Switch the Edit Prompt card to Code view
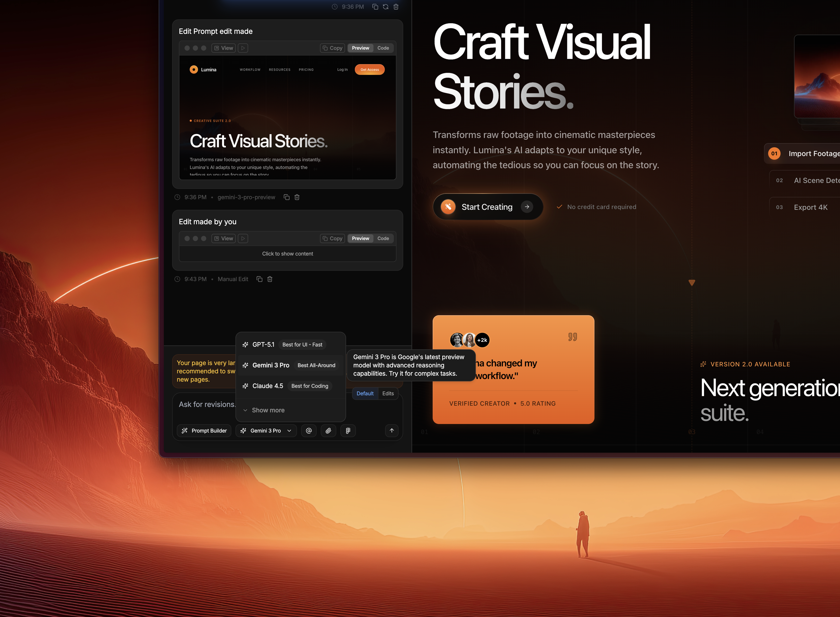 click(x=383, y=48)
